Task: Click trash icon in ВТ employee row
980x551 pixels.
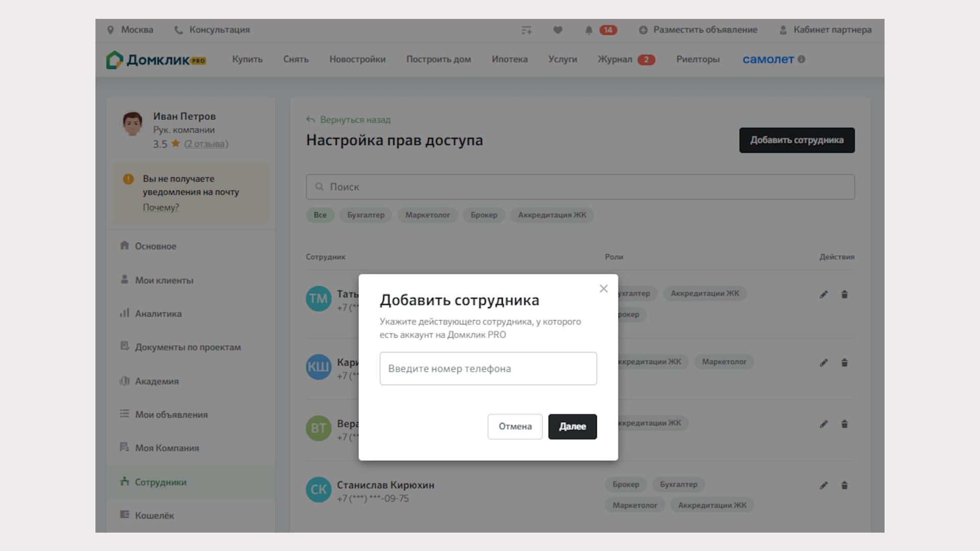Action: 844,424
